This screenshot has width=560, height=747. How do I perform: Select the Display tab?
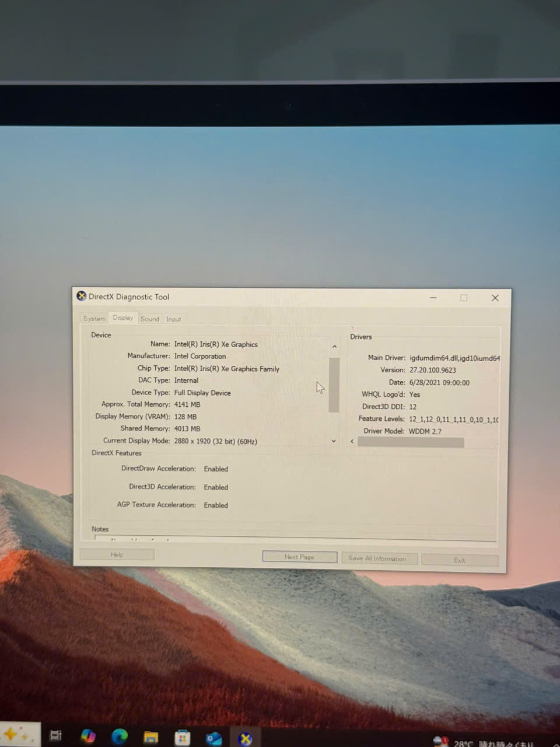click(123, 317)
